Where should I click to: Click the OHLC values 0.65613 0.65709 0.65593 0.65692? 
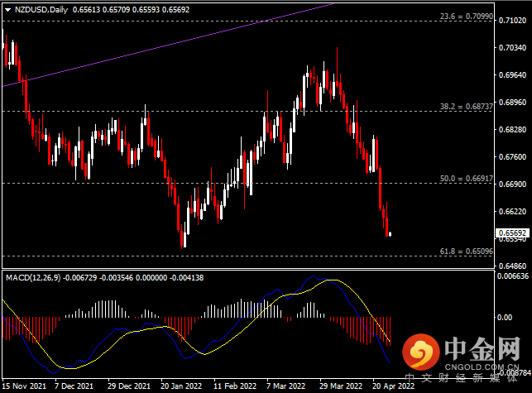pyautogui.click(x=131, y=10)
